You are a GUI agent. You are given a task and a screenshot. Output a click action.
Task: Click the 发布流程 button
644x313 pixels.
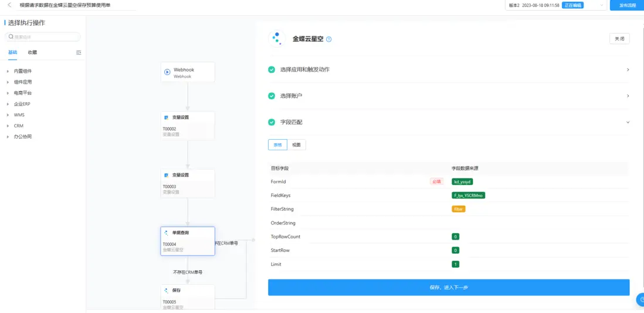click(627, 5)
